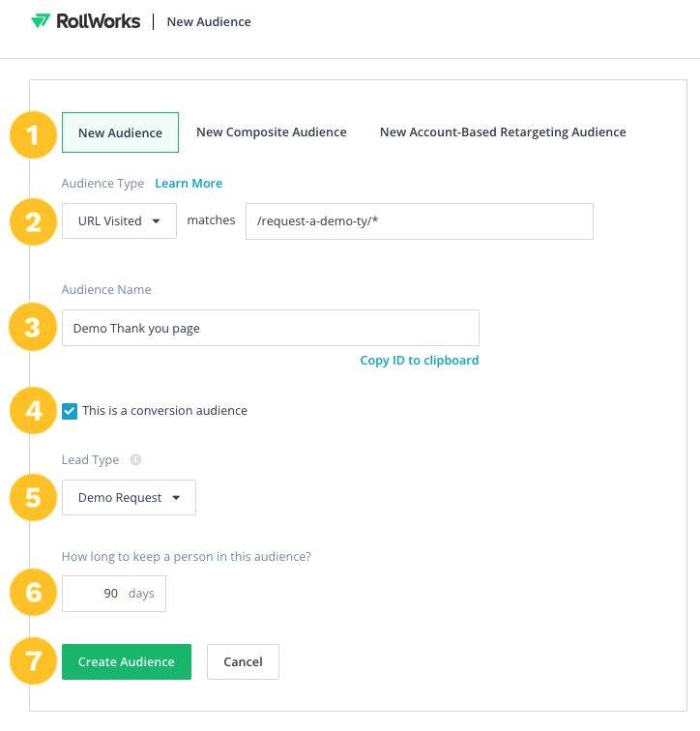Click the green Create Audience button
Image resolution: width=700 pixels, height=731 pixels.
127,661
